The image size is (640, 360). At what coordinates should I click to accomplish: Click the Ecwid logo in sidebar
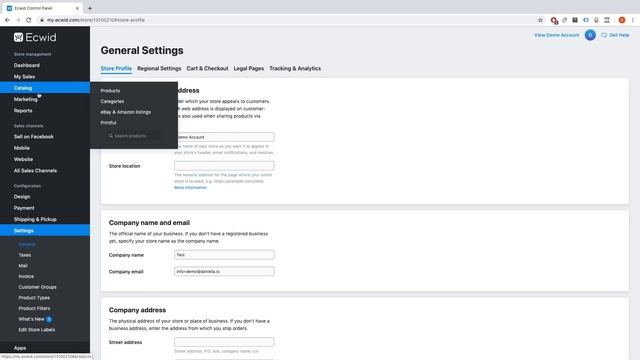pyautogui.click(x=35, y=38)
